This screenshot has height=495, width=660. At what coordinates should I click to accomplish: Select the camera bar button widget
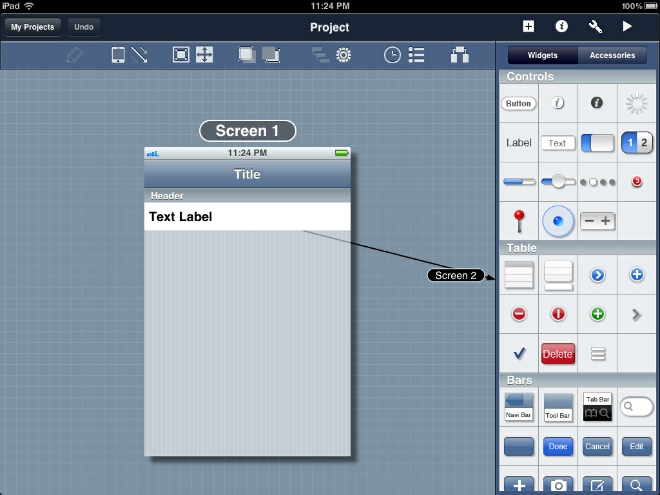[559, 485]
